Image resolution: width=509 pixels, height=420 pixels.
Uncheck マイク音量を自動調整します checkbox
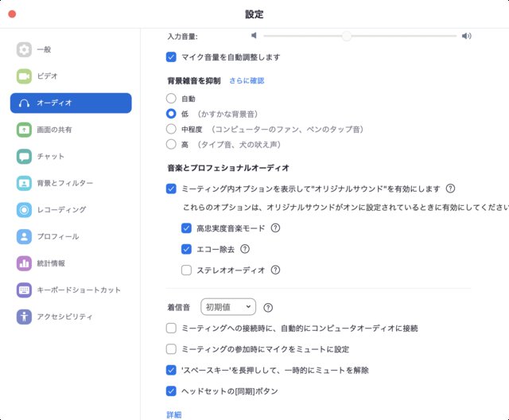pos(171,57)
